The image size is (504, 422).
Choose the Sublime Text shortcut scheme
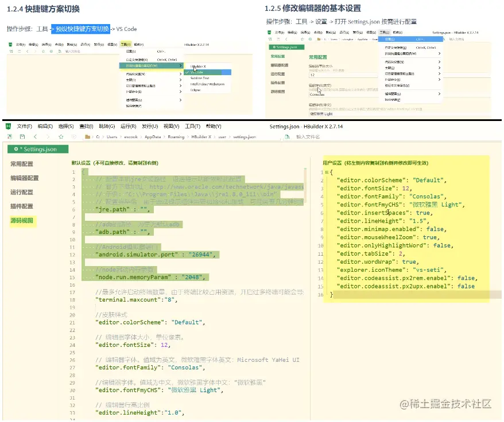point(208,78)
